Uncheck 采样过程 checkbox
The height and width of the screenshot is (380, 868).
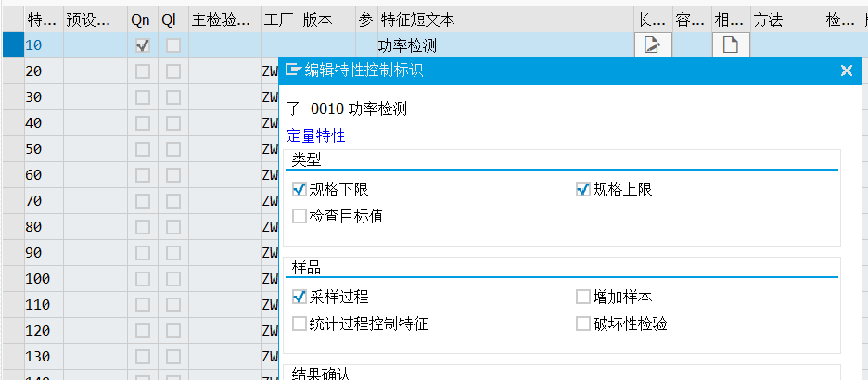click(300, 297)
